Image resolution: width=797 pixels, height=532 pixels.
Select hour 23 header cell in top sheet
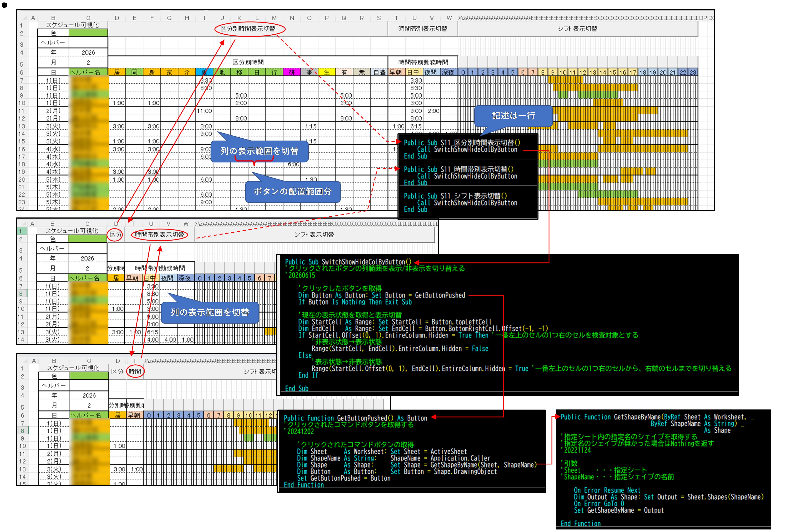tap(693, 72)
